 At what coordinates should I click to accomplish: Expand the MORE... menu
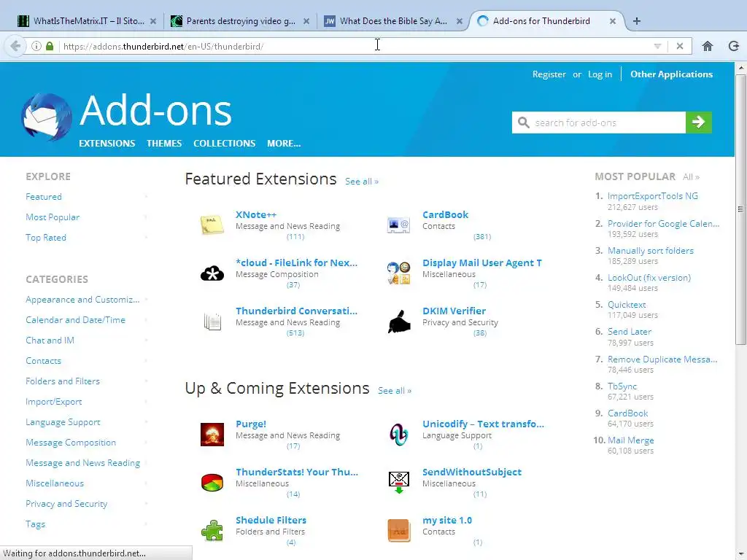(x=284, y=144)
